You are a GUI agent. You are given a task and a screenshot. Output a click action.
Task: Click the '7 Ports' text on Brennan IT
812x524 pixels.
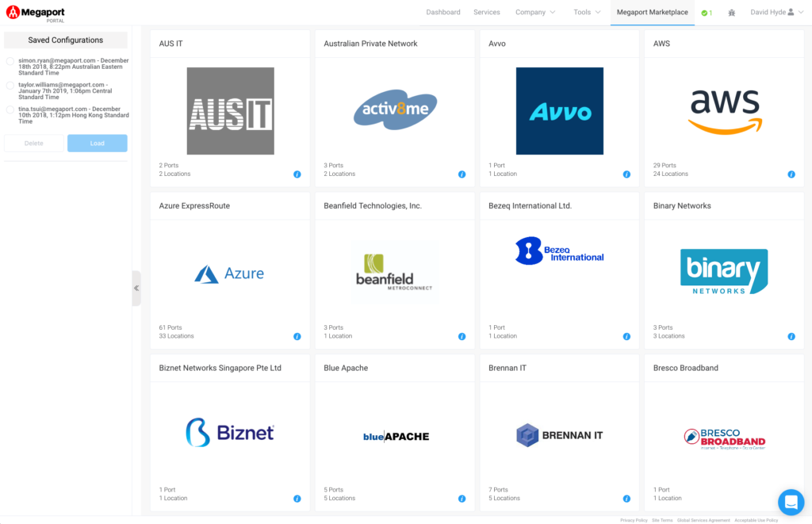pyautogui.click(x=498, y=490)
